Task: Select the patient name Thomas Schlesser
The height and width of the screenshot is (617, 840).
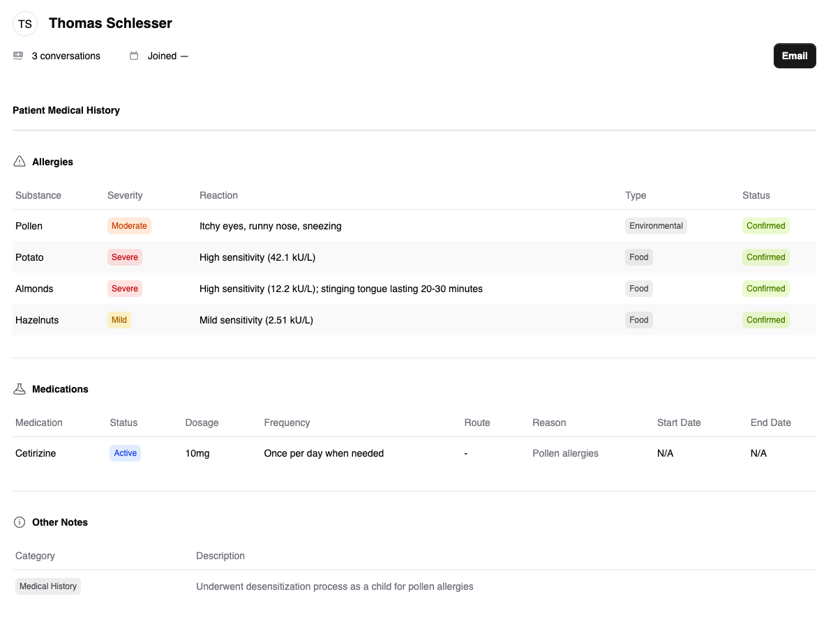Action: [110, 23]
